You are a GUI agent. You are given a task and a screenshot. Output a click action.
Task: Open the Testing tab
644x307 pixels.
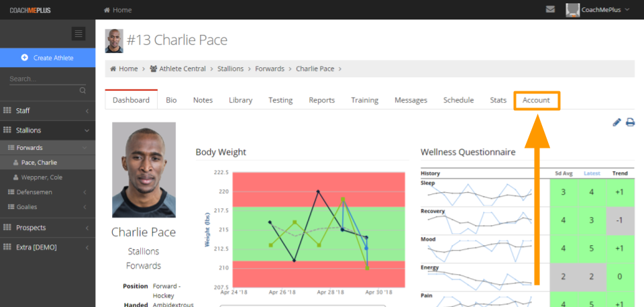click(x=280, y=100)
